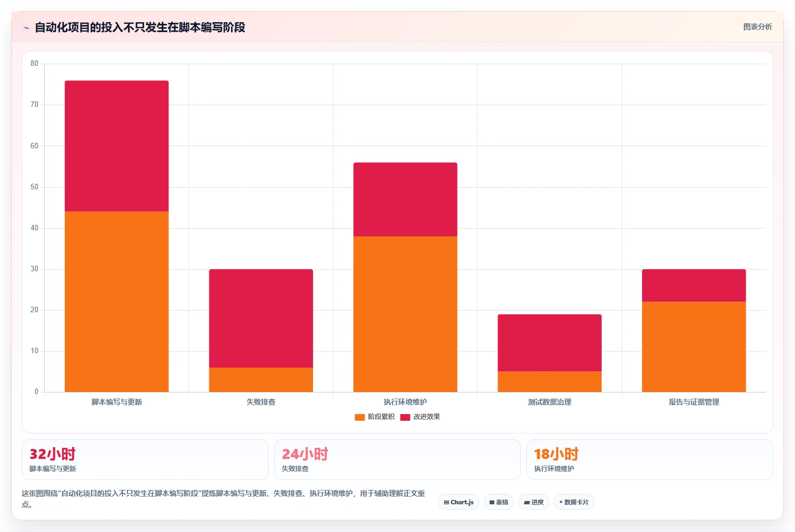The image size is (795, 532).
Task: Click the 报告与证据管理 x-axis label
Action: tap(694, 402)
